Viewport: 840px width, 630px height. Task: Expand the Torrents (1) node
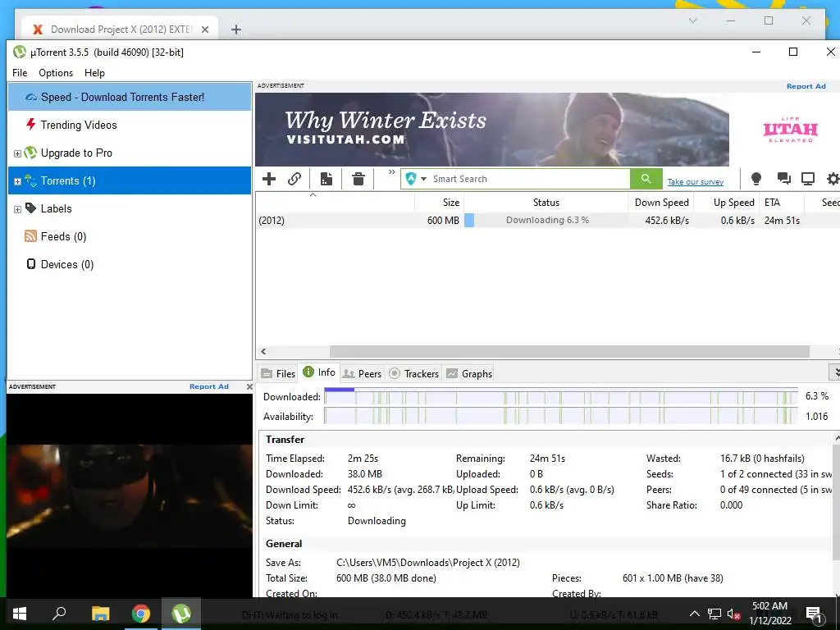(x=17, y=181)
